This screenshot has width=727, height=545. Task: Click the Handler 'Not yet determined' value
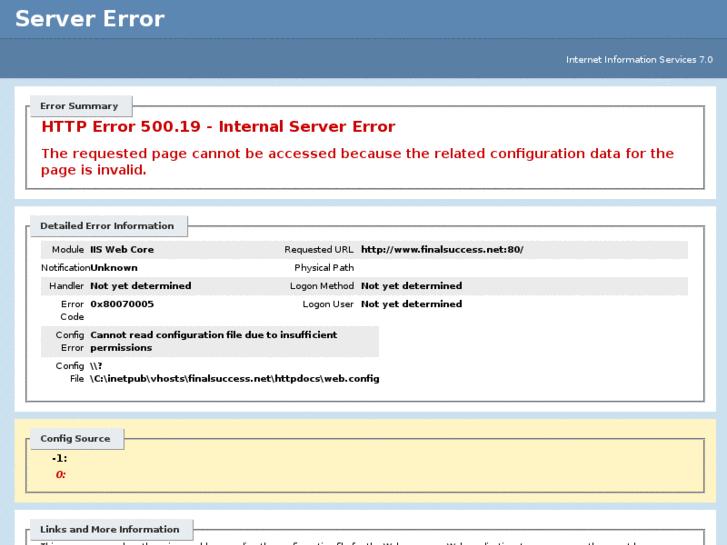coord(140,286)
